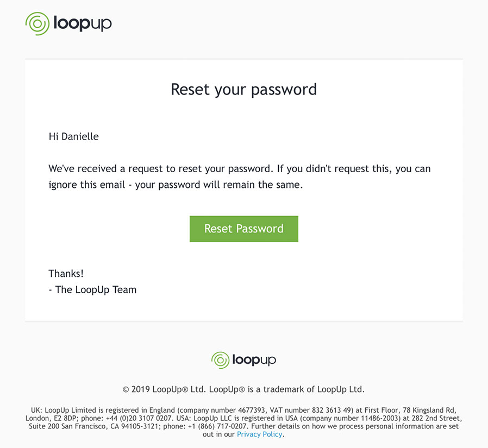Click the "Reset your password" heading
Screen dimensions: 488x448
pos(243,89)
